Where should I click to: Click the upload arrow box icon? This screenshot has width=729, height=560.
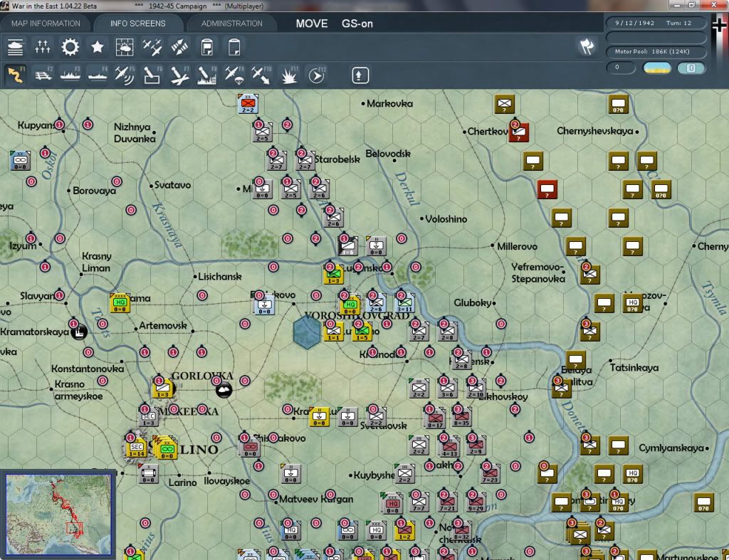click(x=360, y=75)
